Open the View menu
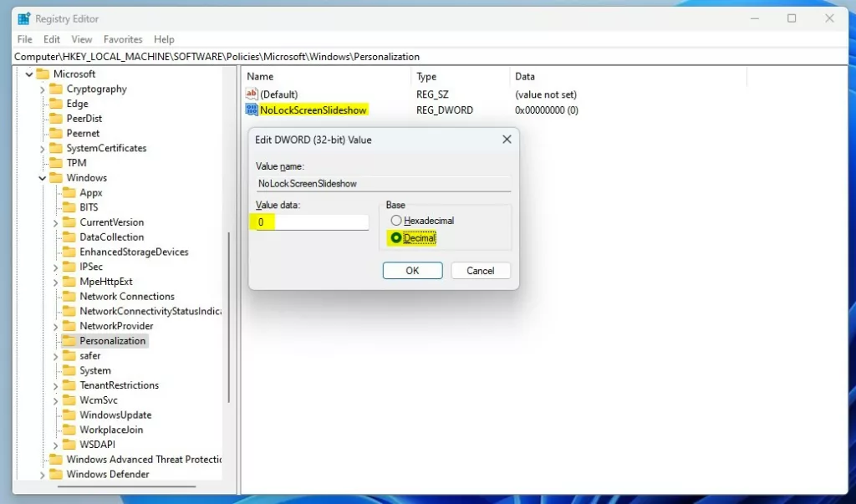This screenshot has width=856, height=504. (x=81, y=39)
